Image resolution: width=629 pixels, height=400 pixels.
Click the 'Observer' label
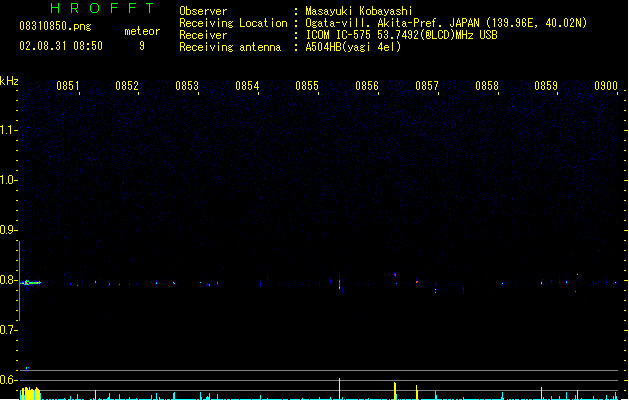pos(203,11)
